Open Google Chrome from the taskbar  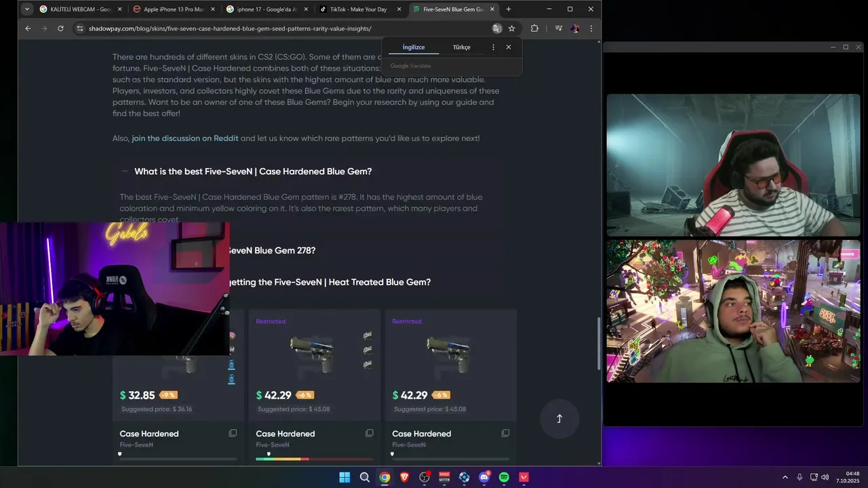click(x=384, y=477)
